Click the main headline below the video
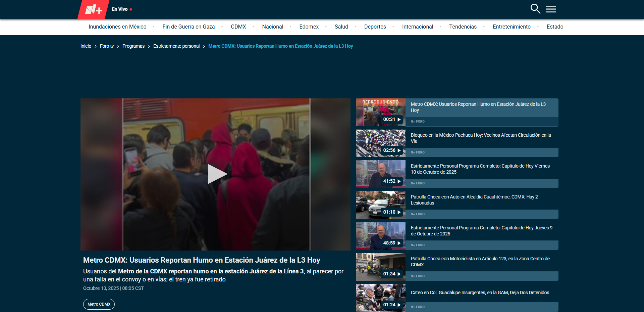The height and width of the screenshot is (312, 644). (202, 260)
